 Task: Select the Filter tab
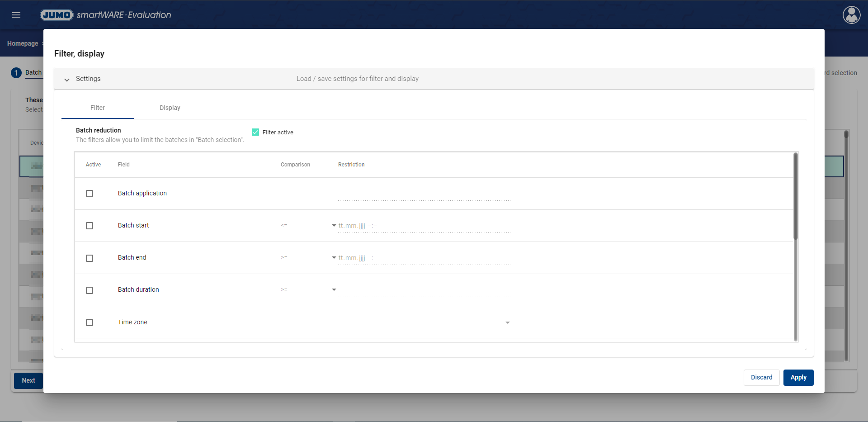[x=97, y=108]
